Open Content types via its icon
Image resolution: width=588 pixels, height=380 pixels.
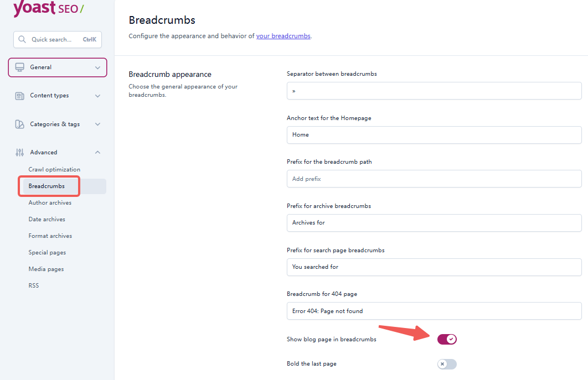19,95
